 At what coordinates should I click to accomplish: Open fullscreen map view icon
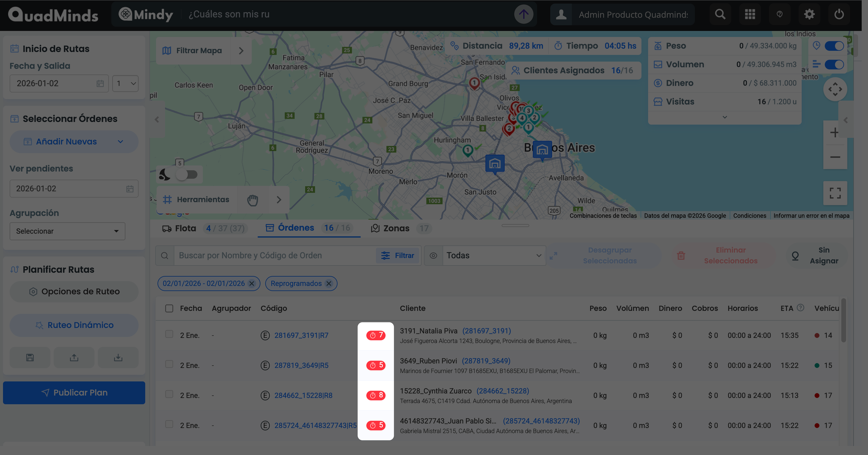(835, 193)
